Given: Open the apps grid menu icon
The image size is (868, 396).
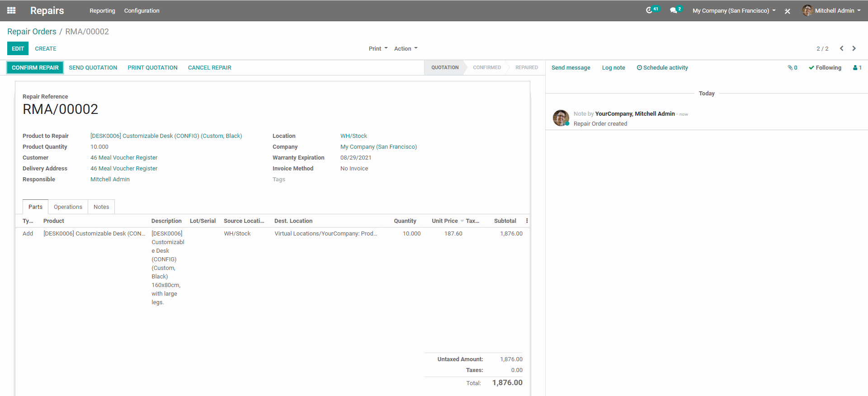Looking at the screenshot, I should click(x=11, y=10).
